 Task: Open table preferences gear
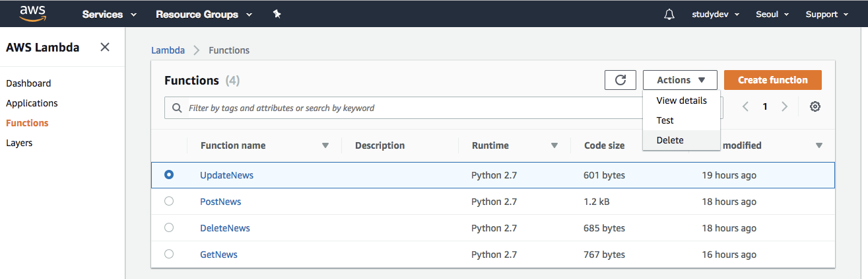coord(815,106)
